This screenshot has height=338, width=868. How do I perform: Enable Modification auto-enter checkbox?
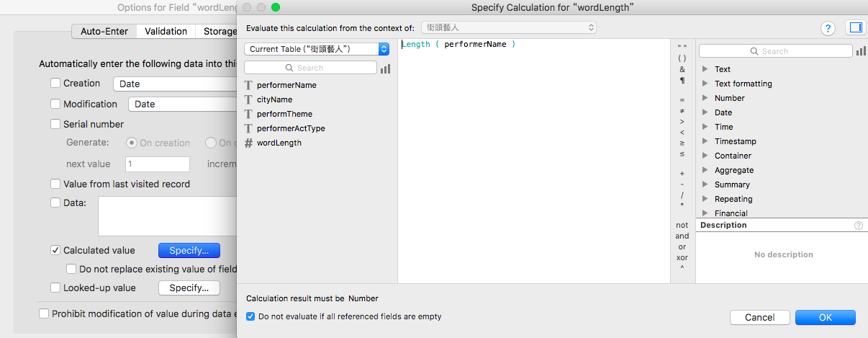(x=55, y=104)
